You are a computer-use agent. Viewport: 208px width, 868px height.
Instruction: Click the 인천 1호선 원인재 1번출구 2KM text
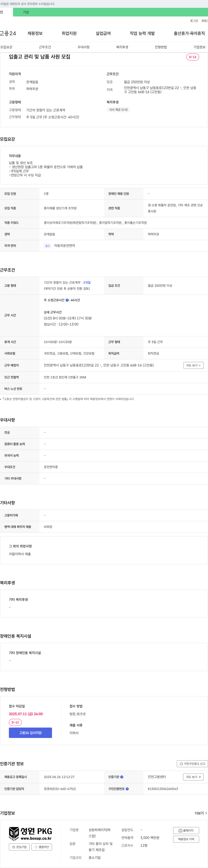coord(65,377)
